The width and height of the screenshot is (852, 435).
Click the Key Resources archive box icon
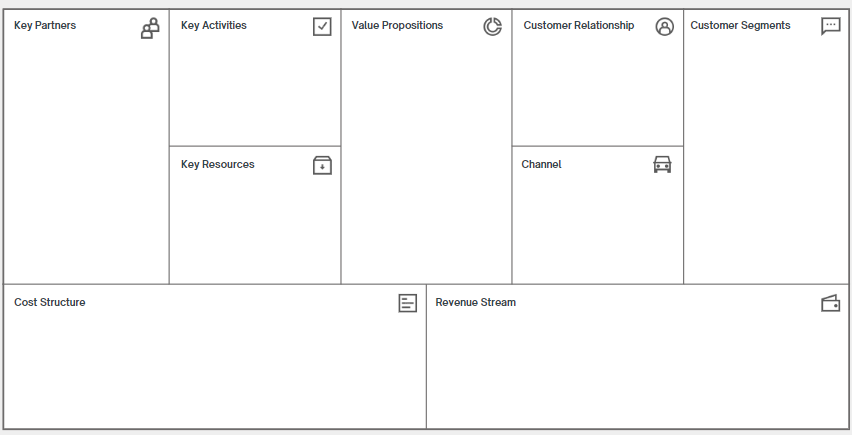coord(322,165)
